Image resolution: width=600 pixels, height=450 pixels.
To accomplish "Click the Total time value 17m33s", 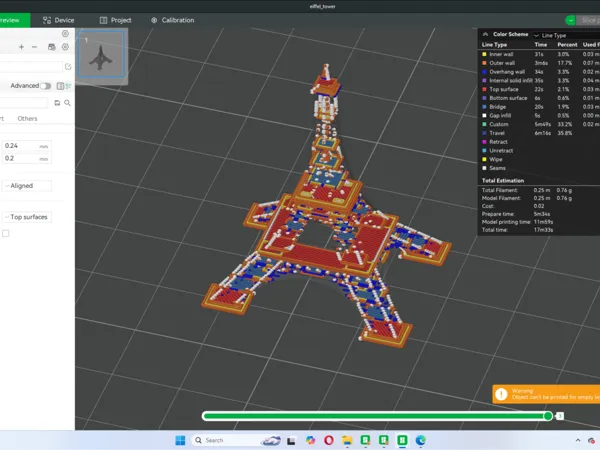I will click(543, 230).
